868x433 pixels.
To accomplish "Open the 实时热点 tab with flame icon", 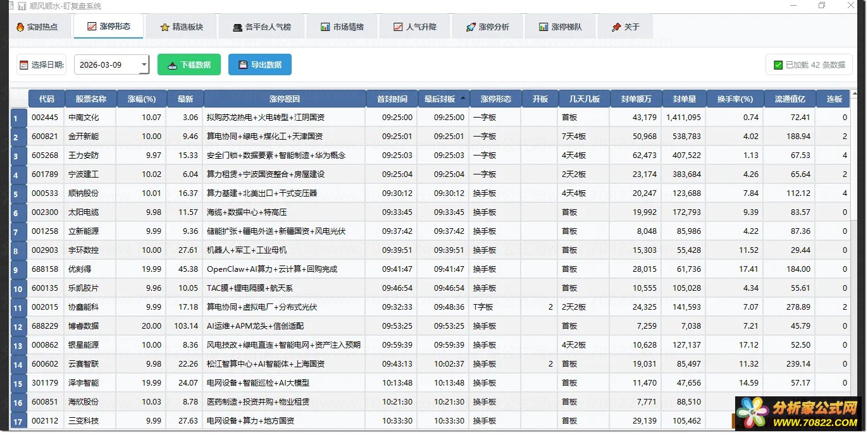I will coord(37,27).
